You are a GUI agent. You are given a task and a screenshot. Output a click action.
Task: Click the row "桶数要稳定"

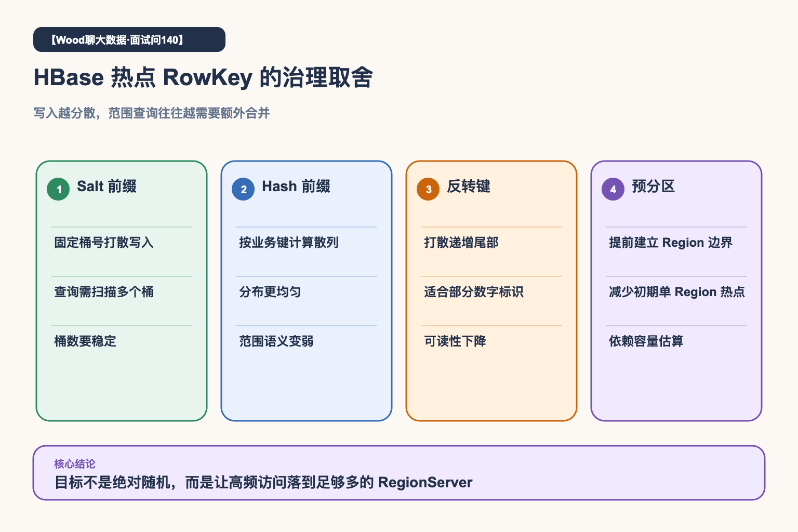click(x=85, y=341)
